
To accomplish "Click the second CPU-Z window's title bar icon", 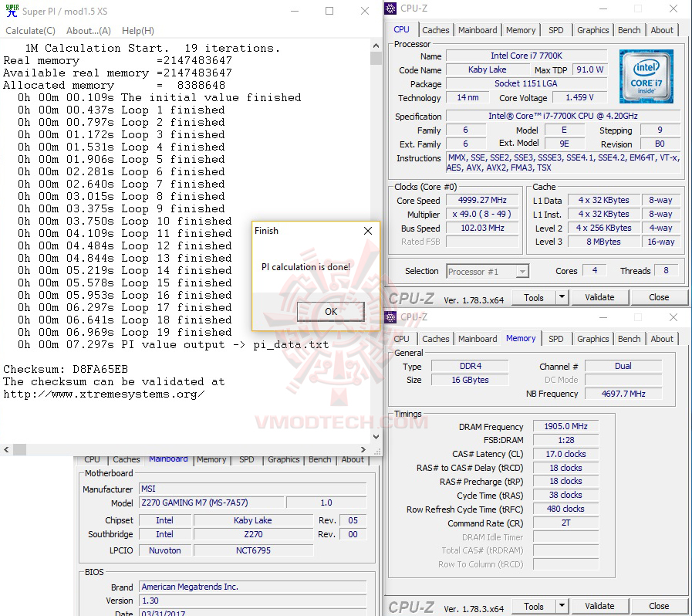I will pyautogui.click(x=390, y=317).
